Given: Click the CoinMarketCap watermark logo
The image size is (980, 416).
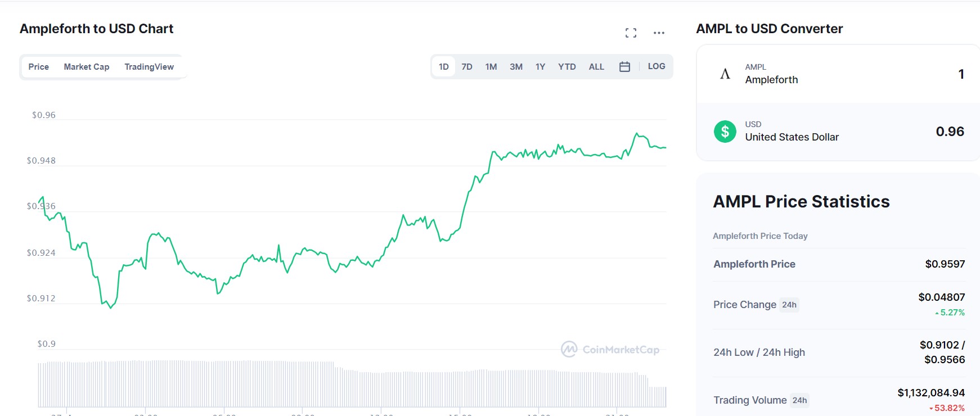Looking at the screenshot, I should pos(610,350).
